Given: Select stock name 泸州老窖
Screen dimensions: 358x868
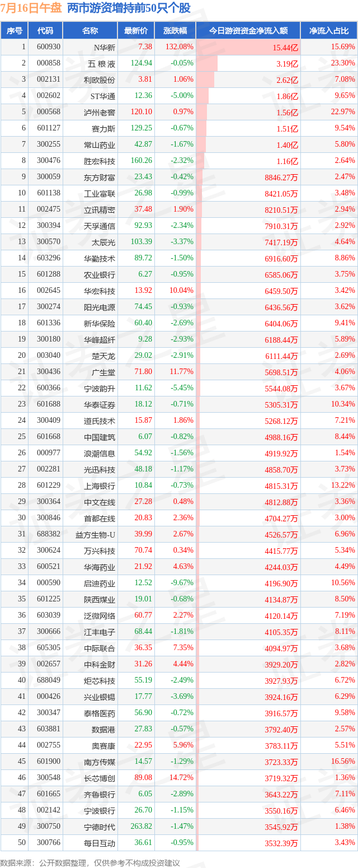Looking at the screenshot, I should (100, 112).
